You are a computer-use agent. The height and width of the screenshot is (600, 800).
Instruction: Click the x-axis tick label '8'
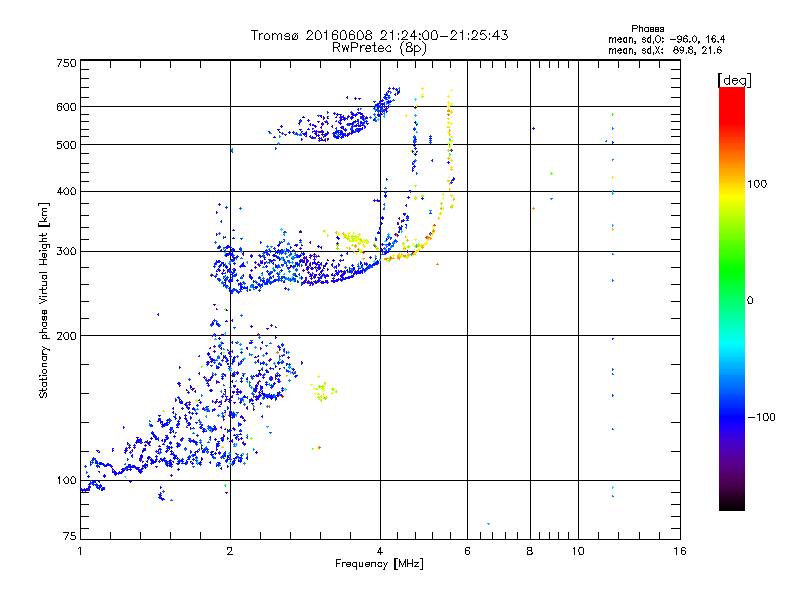(530, 551)
